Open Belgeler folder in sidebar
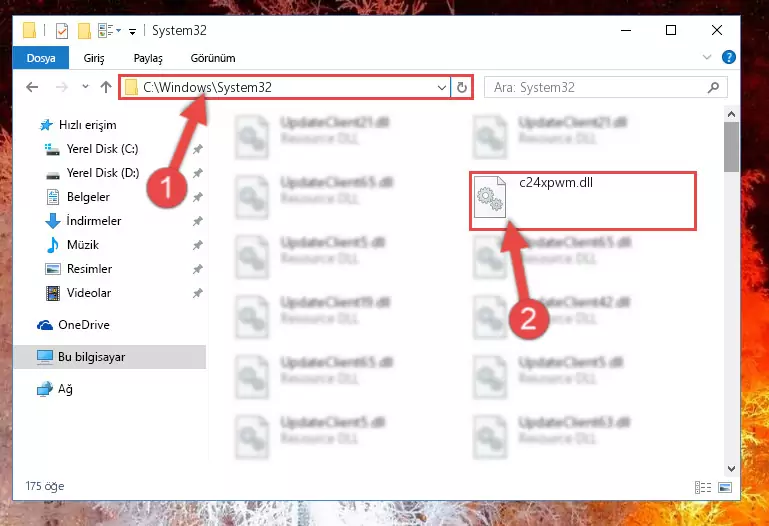Viewport: 769px width, 526px height. [88, 197]
